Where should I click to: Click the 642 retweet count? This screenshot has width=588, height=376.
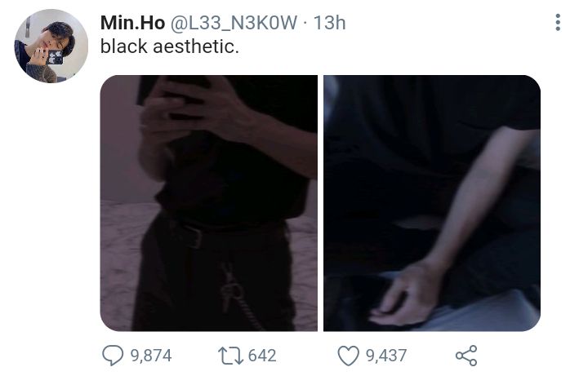pyautogui.click(x=262, y=356)
